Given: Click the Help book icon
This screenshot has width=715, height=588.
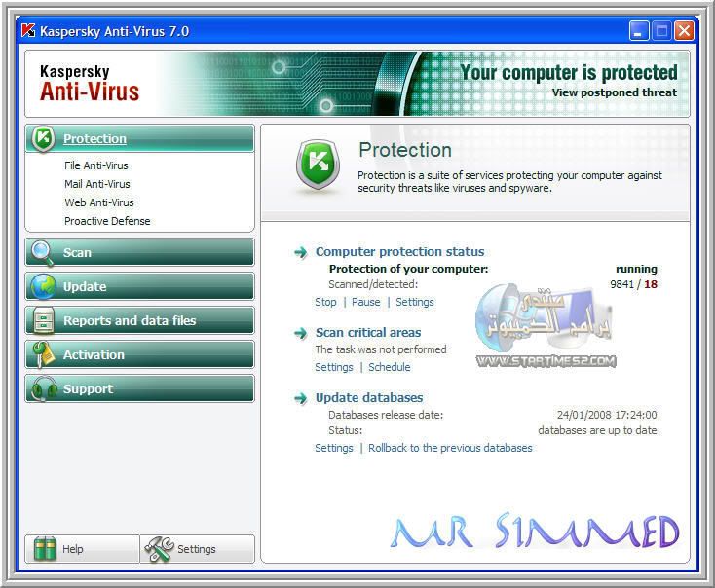Looking at the screenshot, I should point(45,549).
